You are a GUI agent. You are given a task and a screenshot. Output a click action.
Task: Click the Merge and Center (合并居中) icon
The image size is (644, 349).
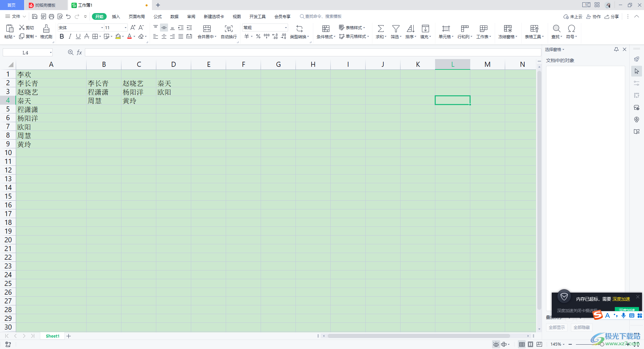[207, 29]
